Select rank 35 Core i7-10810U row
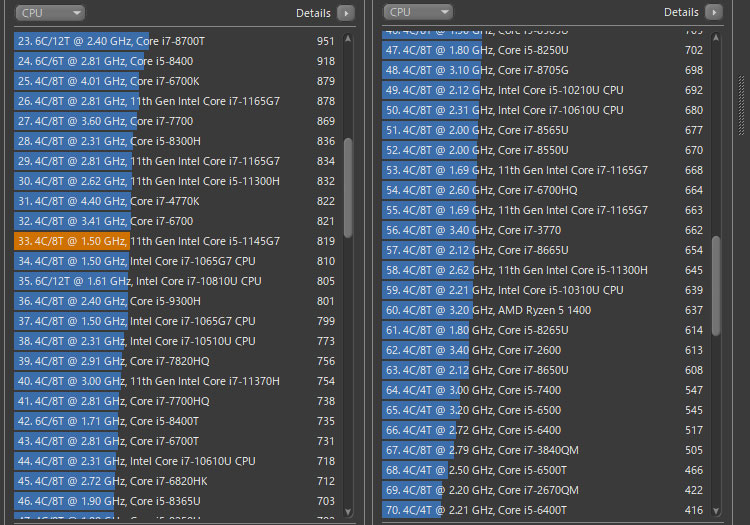The width and height of the screenshot is (750, 525). (175, 281)
